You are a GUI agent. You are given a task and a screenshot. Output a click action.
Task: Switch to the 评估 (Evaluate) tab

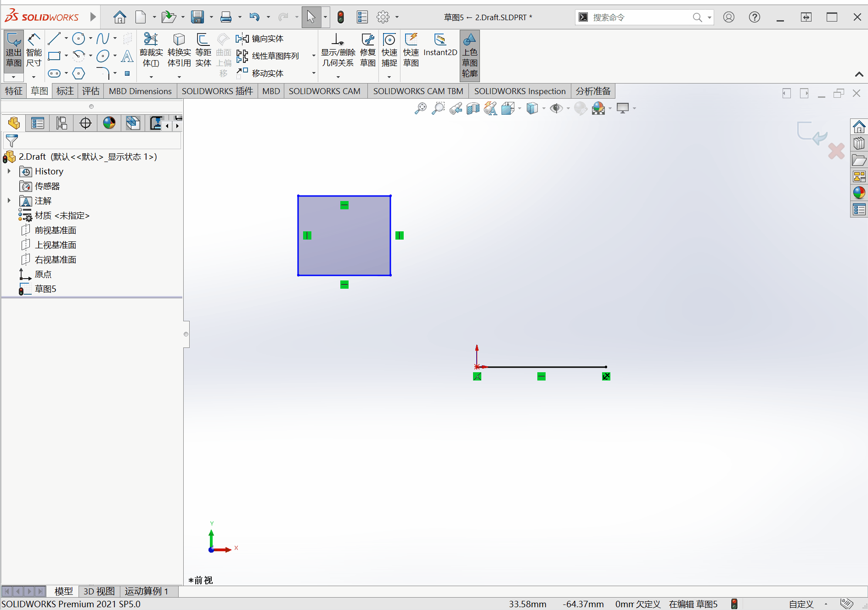click(90, 91)
